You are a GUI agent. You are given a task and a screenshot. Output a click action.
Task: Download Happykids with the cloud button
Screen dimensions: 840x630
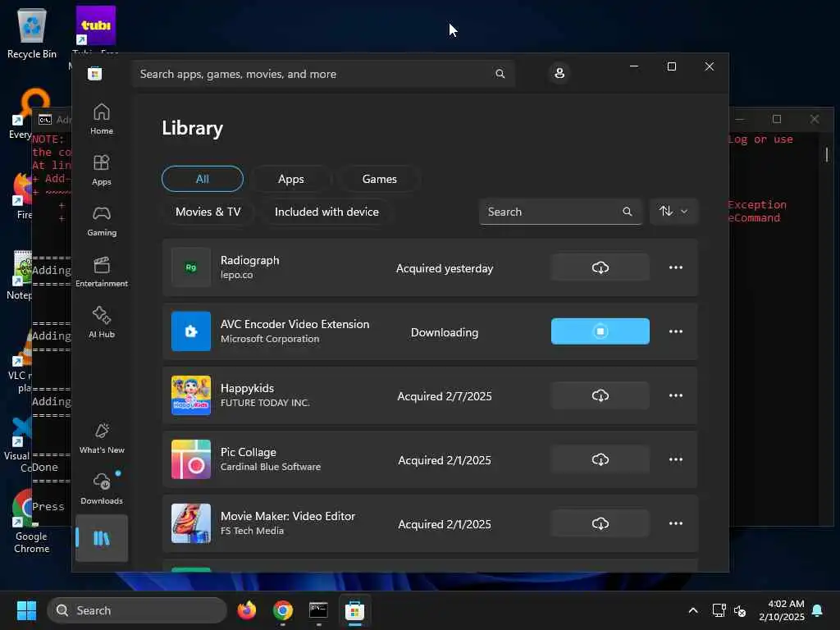(600, 395)
